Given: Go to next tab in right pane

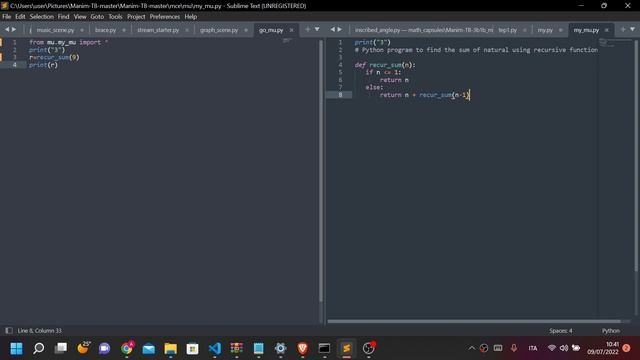Looking at the screenshot, I should pos(340,29).
